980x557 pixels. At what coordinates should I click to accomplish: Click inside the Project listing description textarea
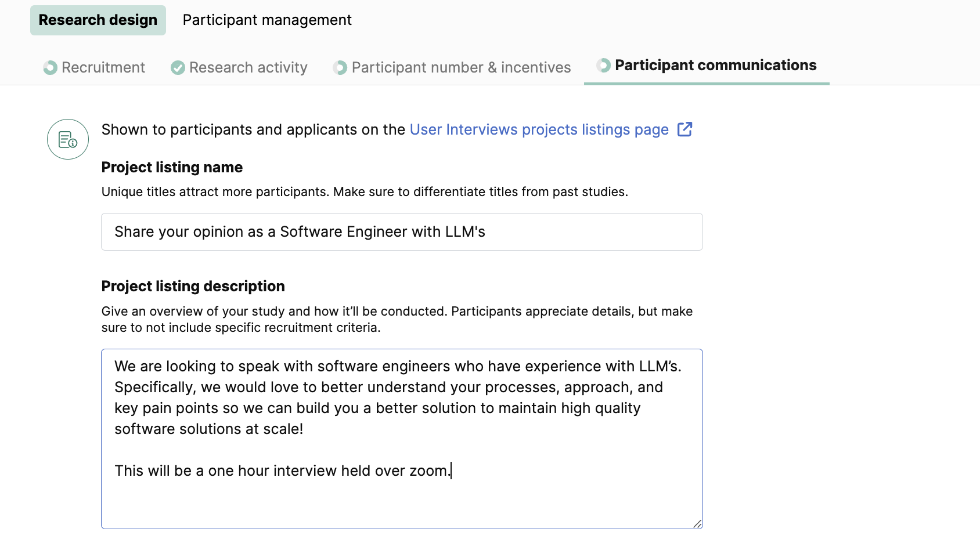(x=402, y=439)
